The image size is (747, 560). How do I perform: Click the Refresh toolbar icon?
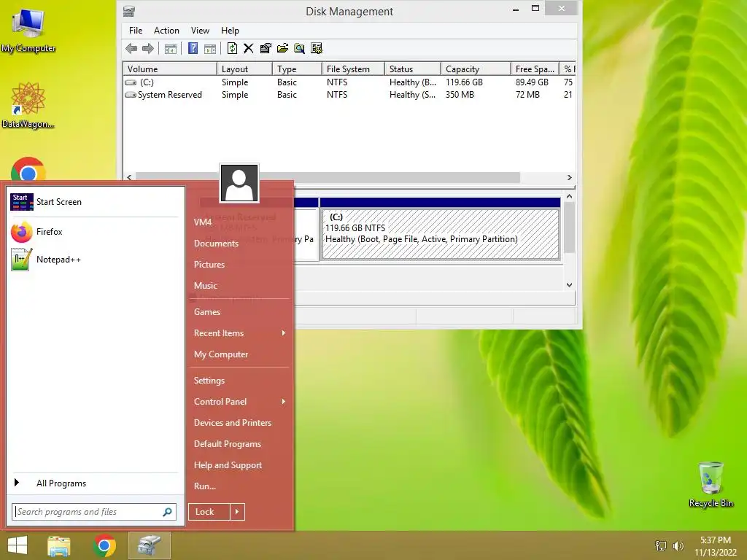(232, 48)
